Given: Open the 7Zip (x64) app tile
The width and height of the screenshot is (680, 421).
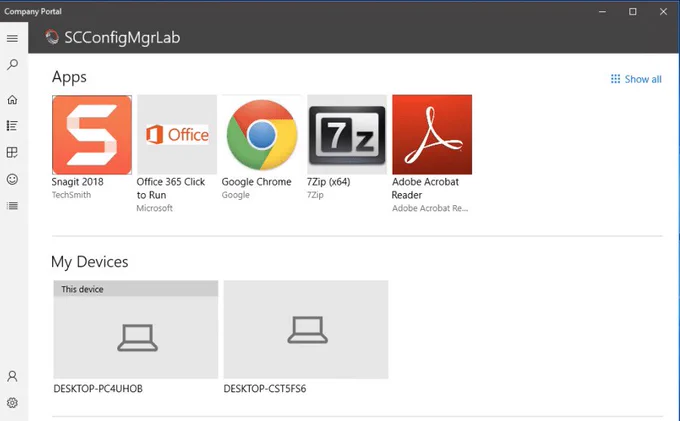Looking at the screenshot, I should pyautogui.click(x=347, y=135).
